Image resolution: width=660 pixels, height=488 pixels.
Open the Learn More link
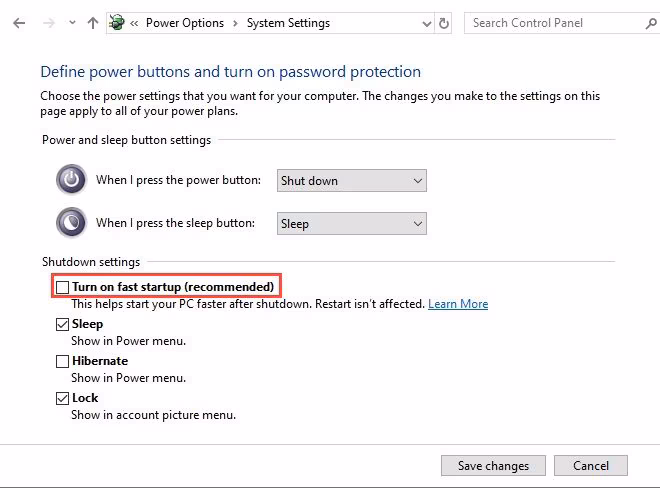point(458,304)
